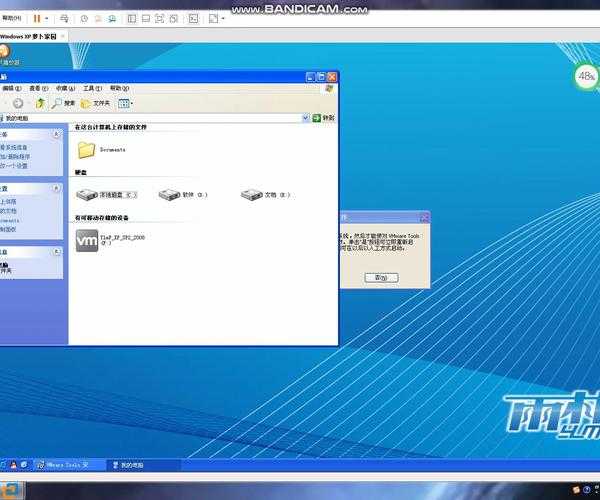Click the Search magnifier in Explorer toolbar

coord(58,103)
